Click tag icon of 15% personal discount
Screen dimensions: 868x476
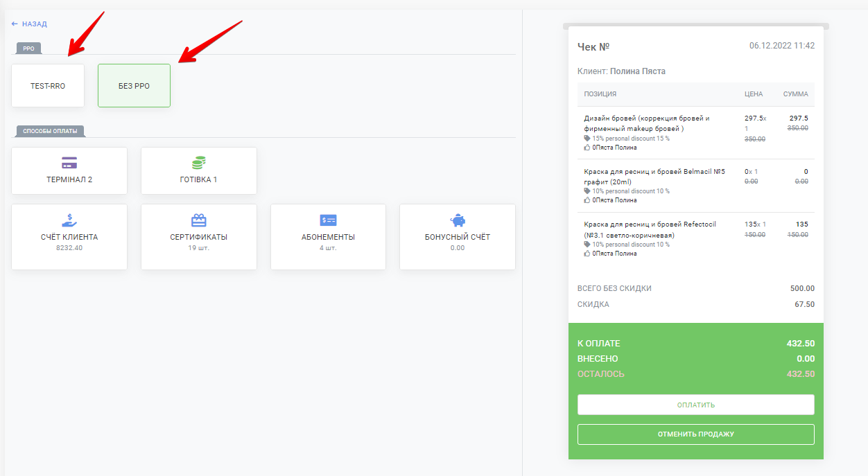(x=587, y=139)
